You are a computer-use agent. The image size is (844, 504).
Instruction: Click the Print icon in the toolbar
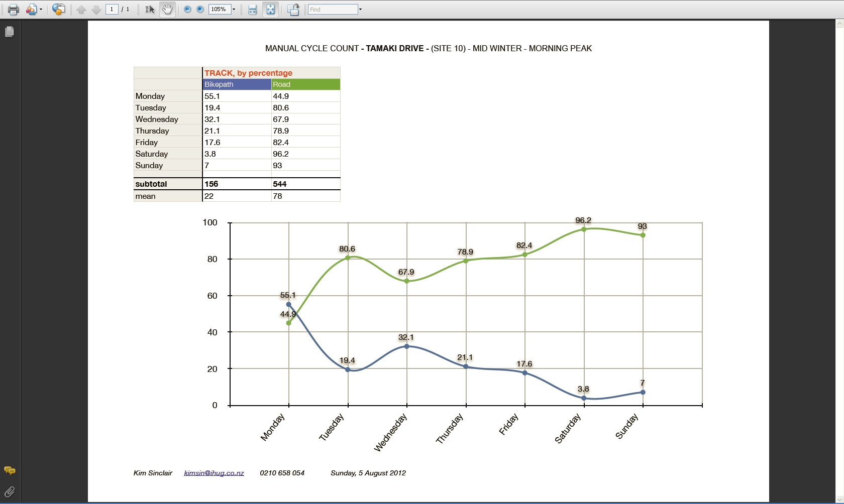click(13, 10)
